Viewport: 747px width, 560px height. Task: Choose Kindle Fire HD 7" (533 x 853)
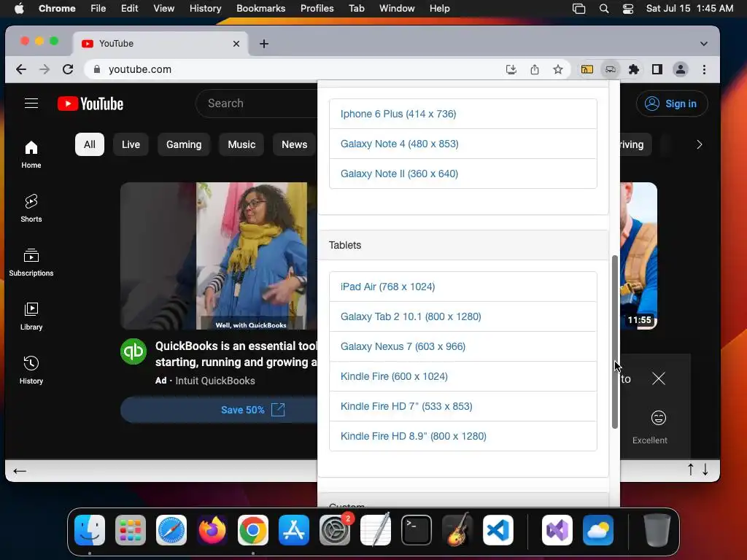tap(463, 406)
